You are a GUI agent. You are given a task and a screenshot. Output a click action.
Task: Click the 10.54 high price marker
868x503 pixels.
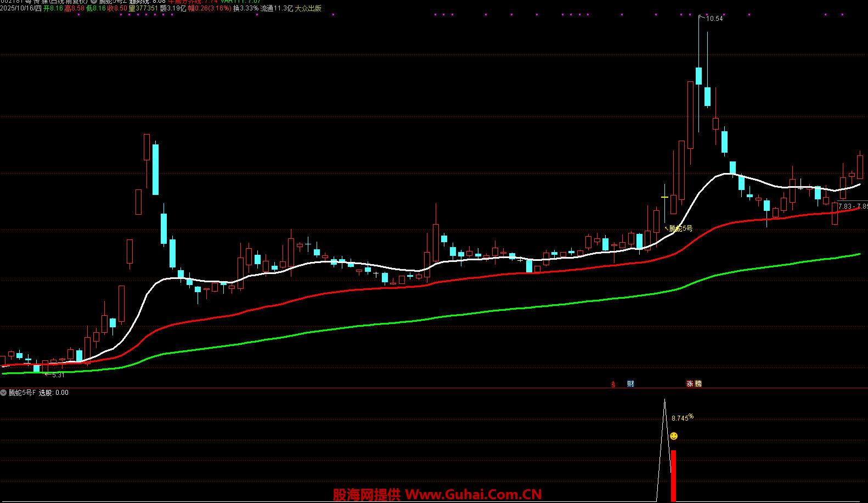pyautogui.click(x=714, y=19)
